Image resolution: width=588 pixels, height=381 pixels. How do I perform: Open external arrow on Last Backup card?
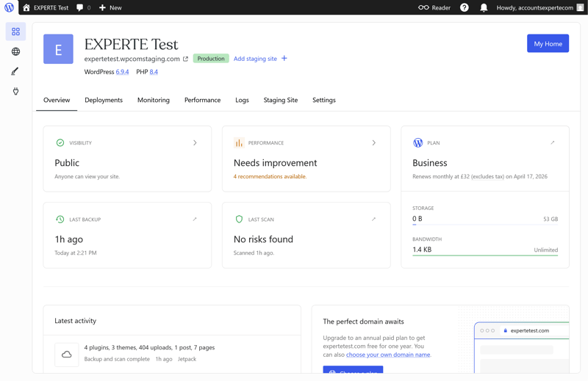pos(195,219)
